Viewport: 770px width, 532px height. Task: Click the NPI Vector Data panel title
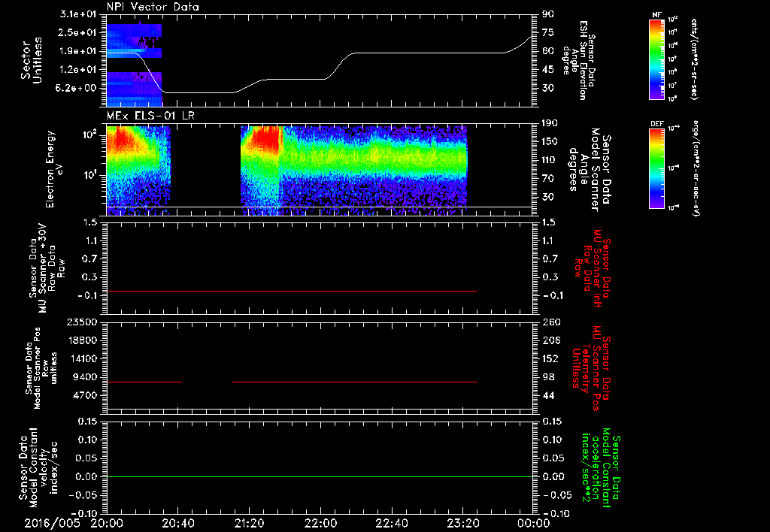(153, 7)
